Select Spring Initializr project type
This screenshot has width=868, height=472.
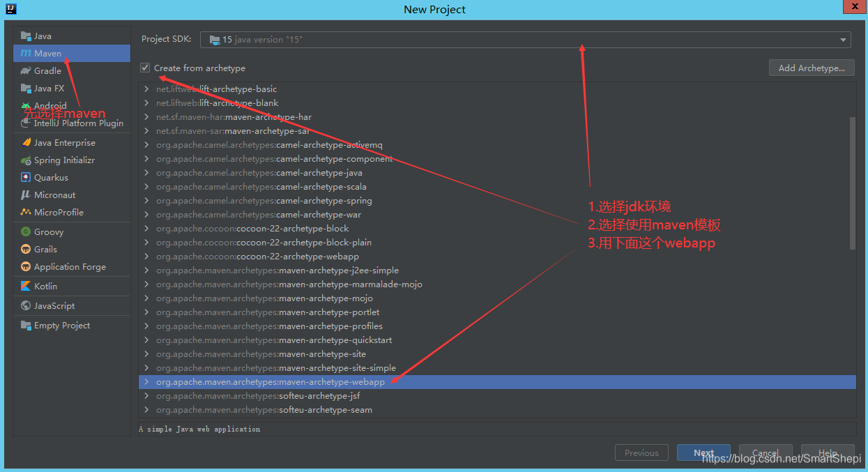point(72,160)
